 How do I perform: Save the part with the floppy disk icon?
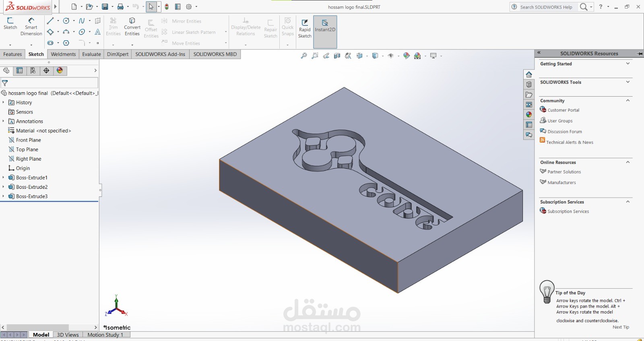point(105,6)
